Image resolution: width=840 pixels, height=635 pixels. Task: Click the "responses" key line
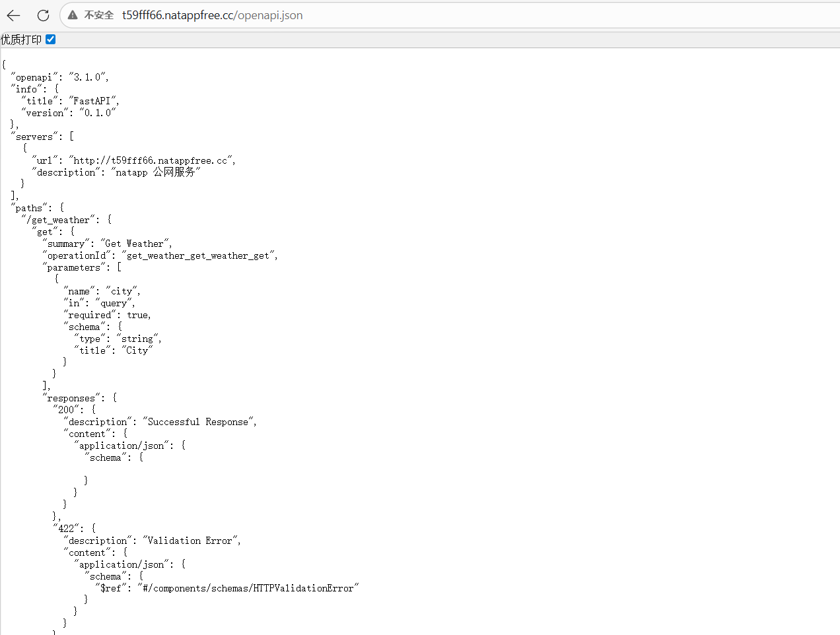point(80,398)
